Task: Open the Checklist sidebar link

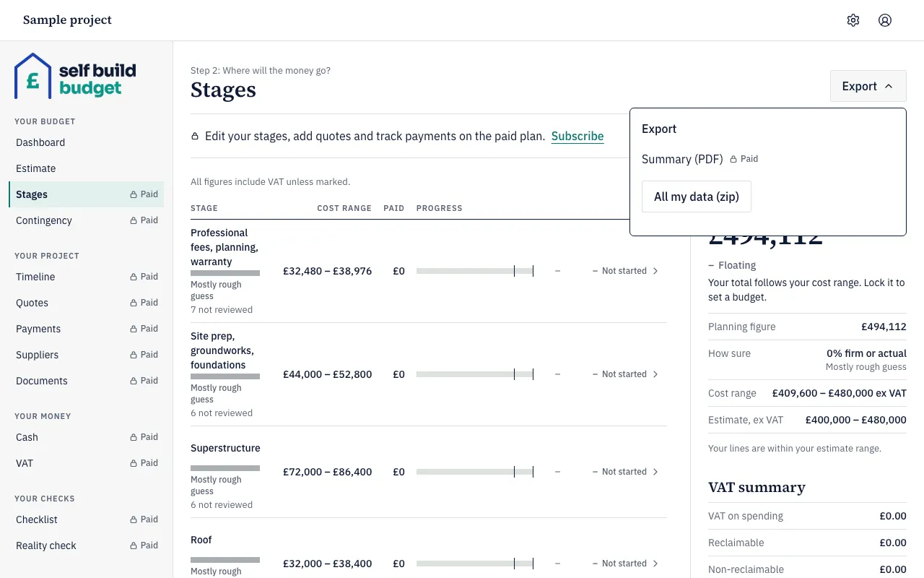Action: pyautogui.click(x=86, y=519)
